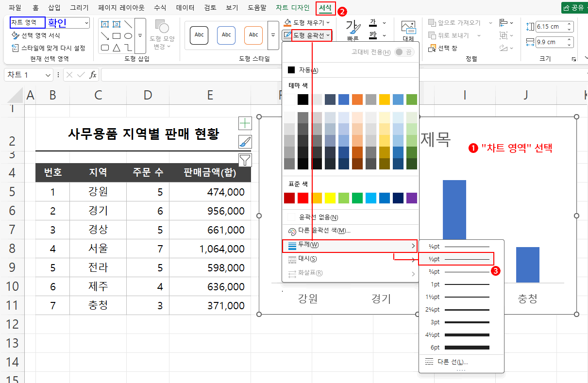Open 다른 윤곽선 색 dialog
The image size is (588, 383).
point(350,231)
